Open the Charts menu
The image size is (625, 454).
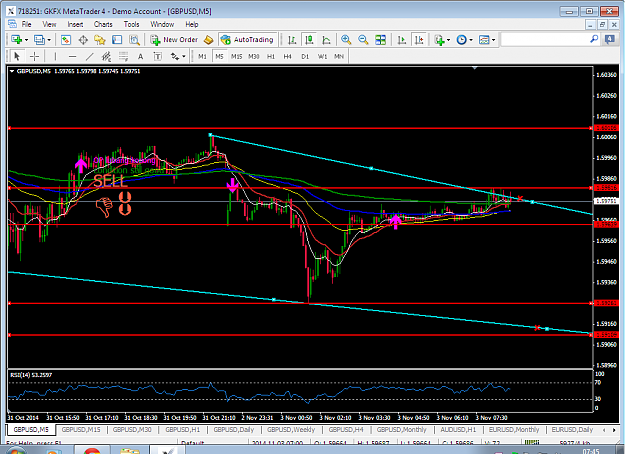point(103,24)
